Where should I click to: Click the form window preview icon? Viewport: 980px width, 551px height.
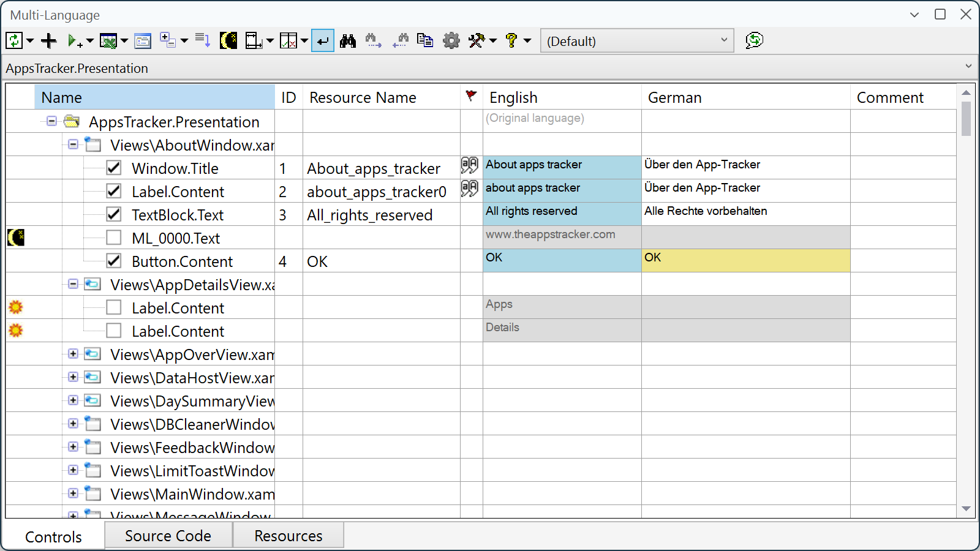pyautogui.click(x=143, y=41)
